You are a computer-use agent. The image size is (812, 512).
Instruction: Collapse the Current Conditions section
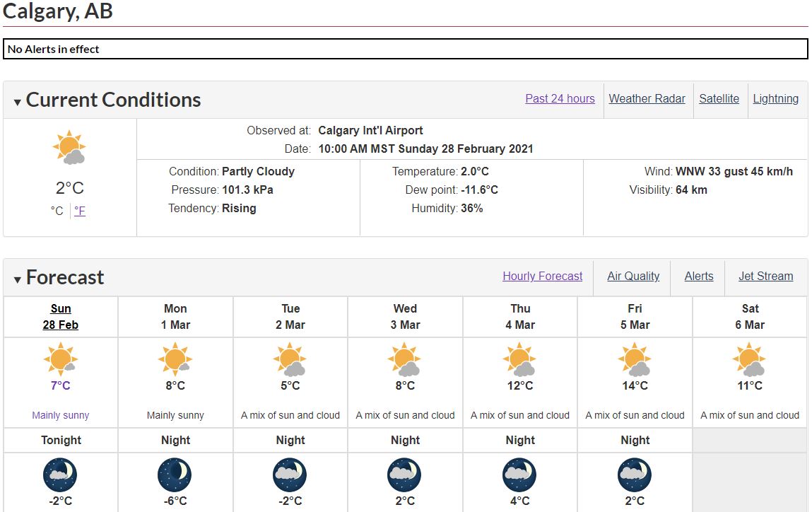18,103
